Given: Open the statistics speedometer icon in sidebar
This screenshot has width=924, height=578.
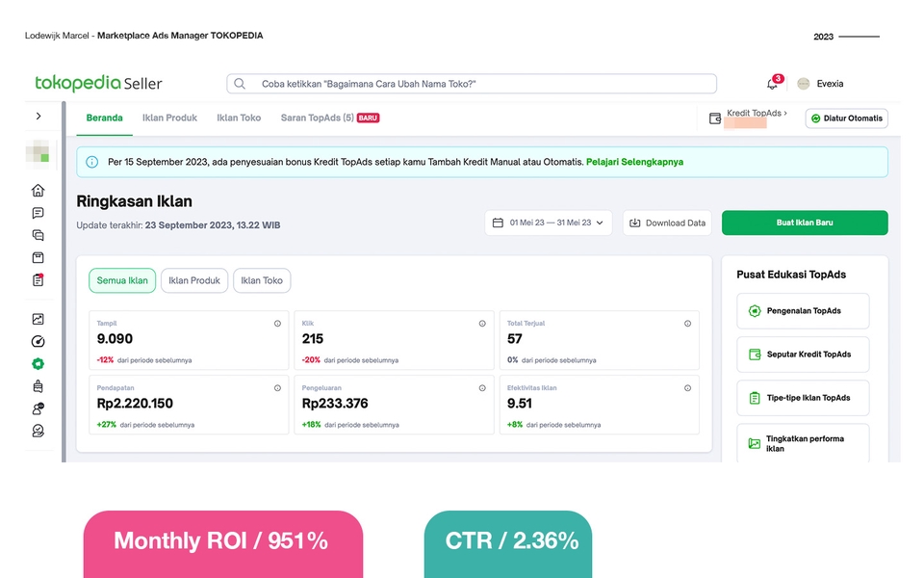Looking at the screenshot, I should tap(38, 341).
